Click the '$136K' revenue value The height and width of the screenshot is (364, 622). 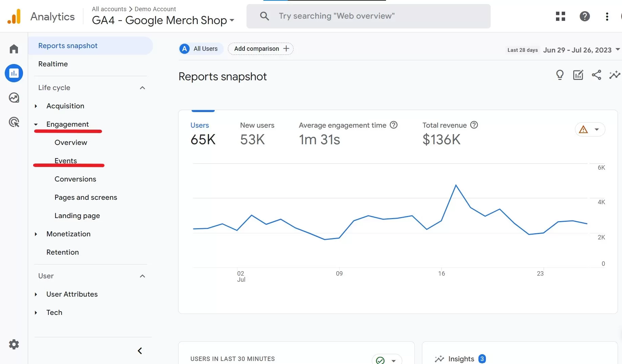coord(442,140)
